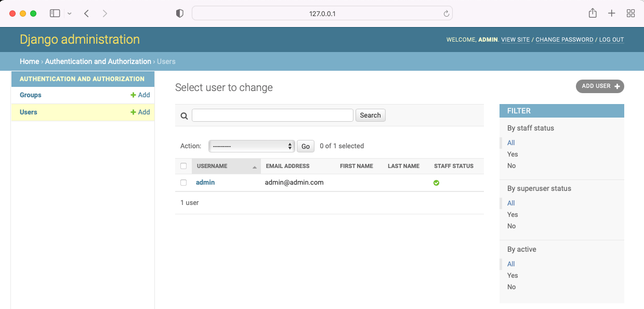Click the 127.0.0.1 address bar
This screenshot has width=644, height=309.
tap(322, 14)
